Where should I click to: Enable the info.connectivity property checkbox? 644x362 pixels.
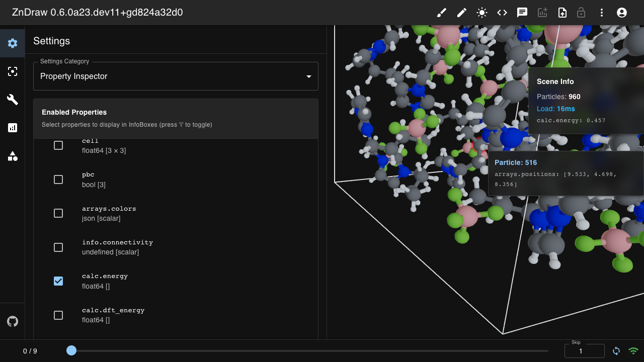(x=58, y=247)
